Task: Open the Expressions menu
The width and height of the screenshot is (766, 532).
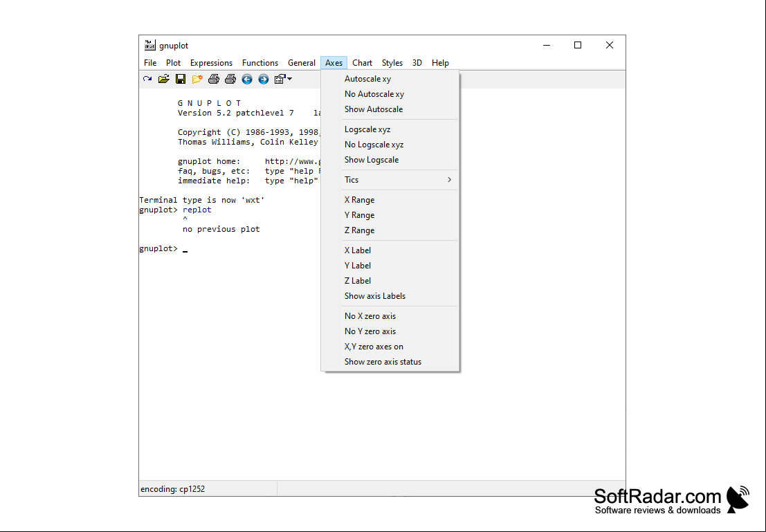Action: pos(211,63)
